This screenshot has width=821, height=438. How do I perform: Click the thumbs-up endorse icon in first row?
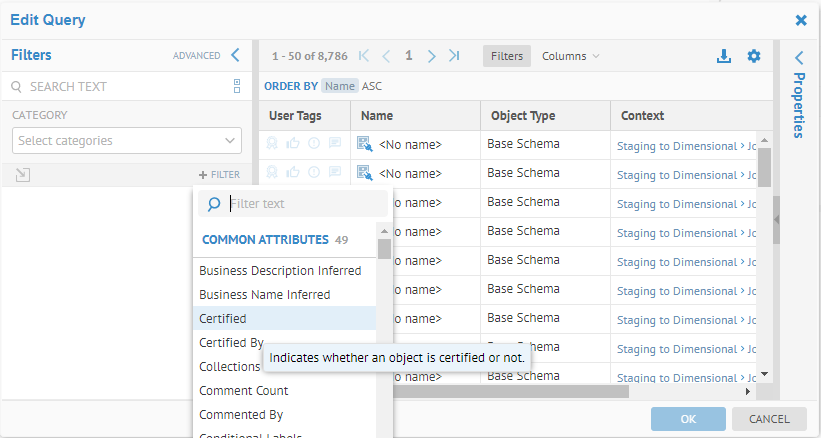tap(293, 144)
